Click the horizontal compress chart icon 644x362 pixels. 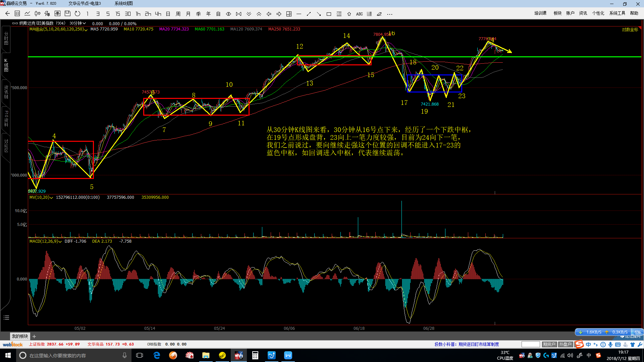pyautogui.click(x=238, y=14)
